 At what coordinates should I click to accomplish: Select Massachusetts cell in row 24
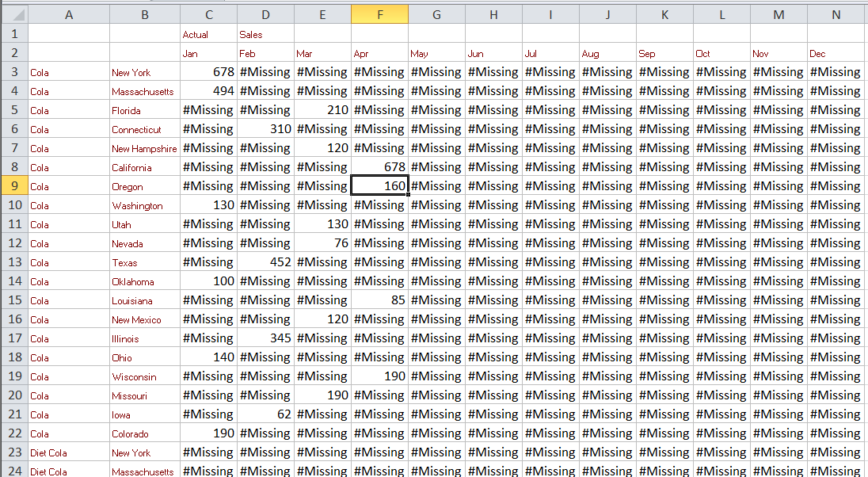tap(145, 470)
